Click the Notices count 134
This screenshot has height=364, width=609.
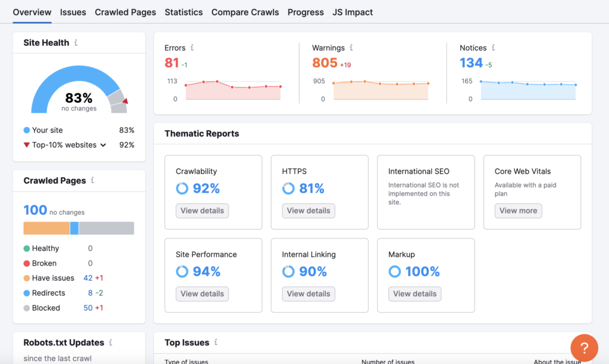[471, 62]
